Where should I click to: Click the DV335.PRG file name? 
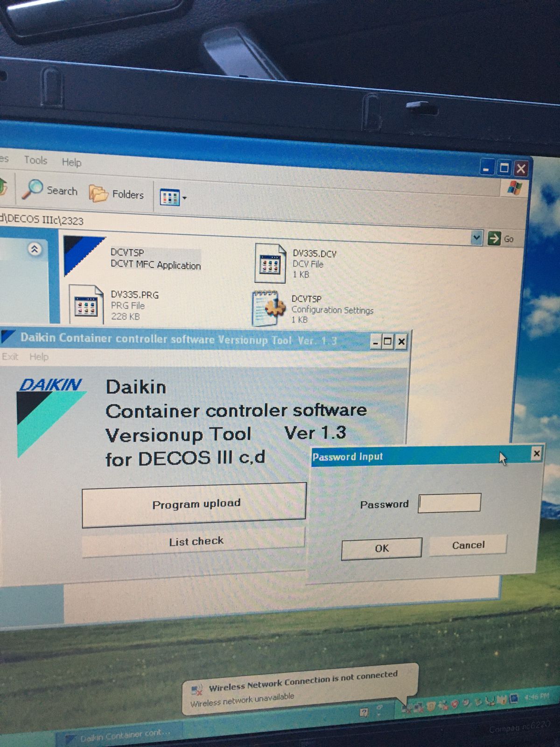pos(134,295)
